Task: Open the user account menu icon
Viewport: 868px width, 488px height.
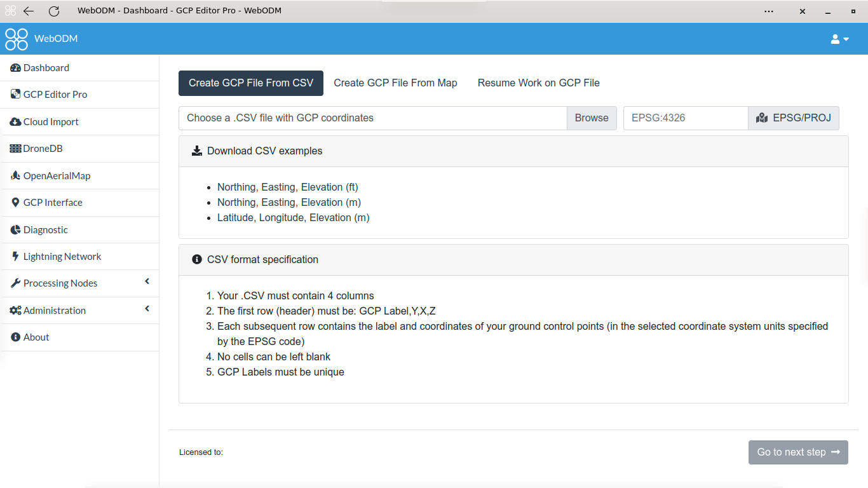Action: point(839,39)
